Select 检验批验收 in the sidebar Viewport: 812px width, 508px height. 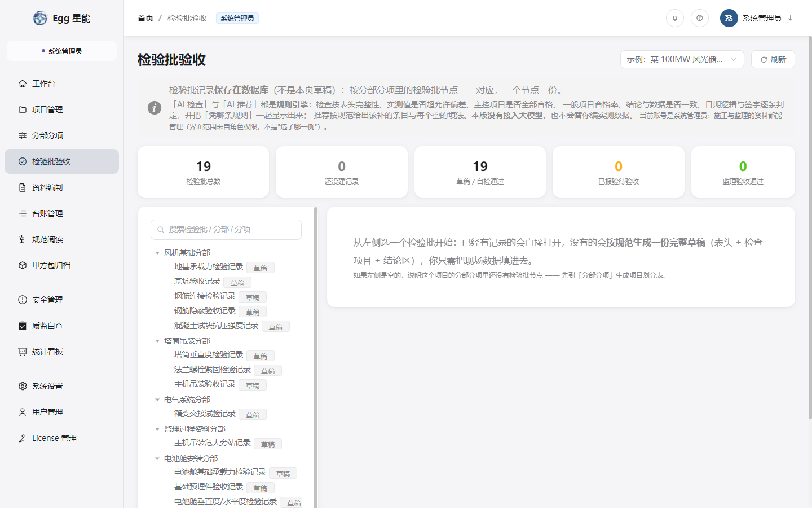click(x=61, y=161)
